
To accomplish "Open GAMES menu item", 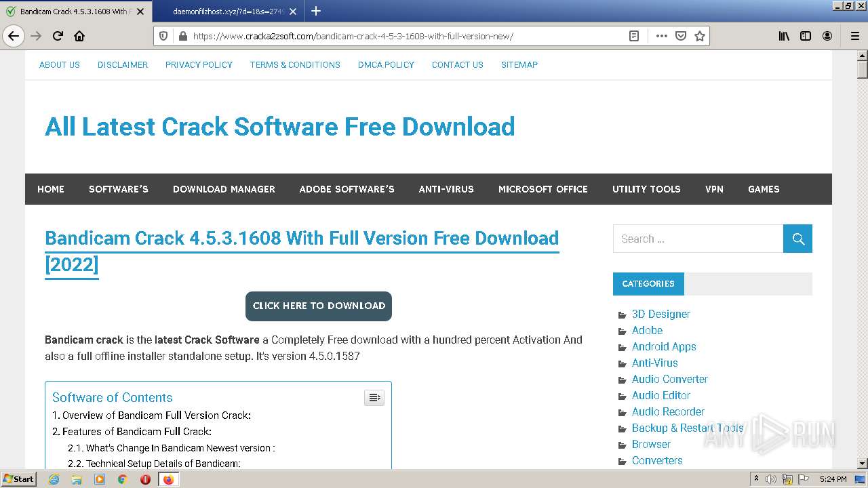I will 764,189.
